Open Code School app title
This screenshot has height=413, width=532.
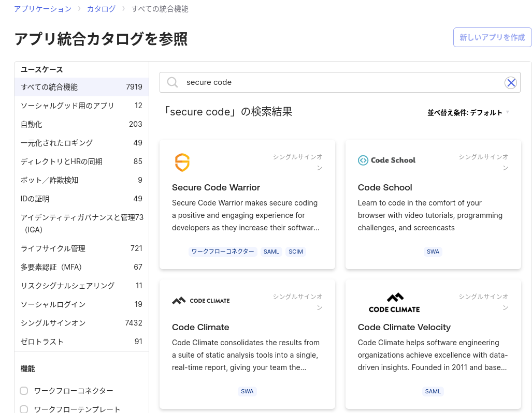385,187
